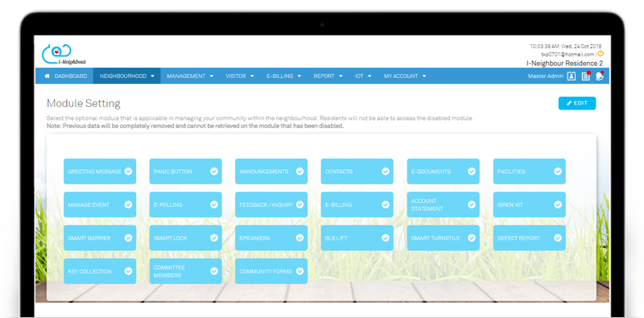Expand the Neighbourhood dropdown menu
The image size is (644, 318).
click(x=127, y=76)
